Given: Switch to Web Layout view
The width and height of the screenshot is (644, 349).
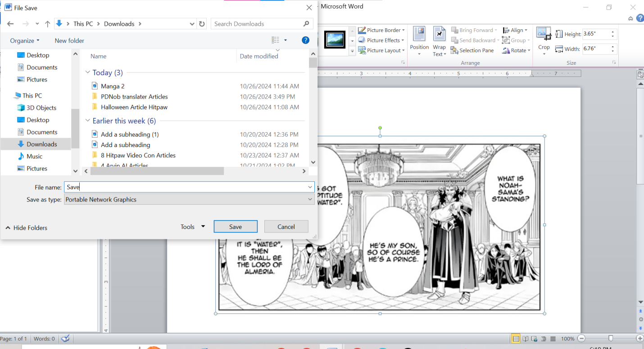Looking at the screenshot, I should 534,338.
